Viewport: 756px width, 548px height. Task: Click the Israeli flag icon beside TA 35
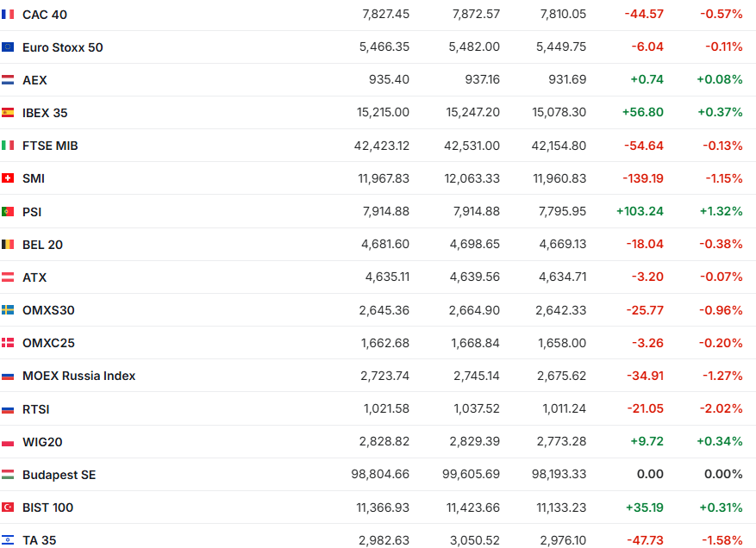click(x=8, y=540)
